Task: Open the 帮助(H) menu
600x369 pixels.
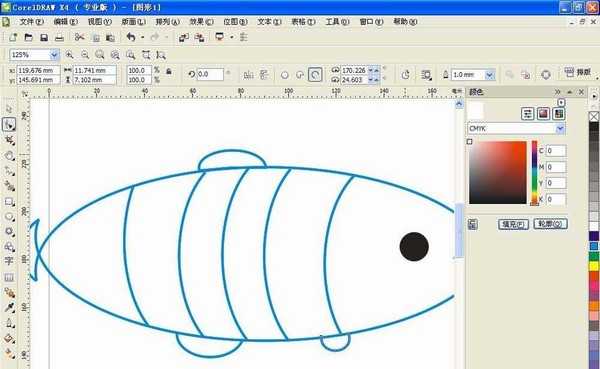Action: click(405, 22)
